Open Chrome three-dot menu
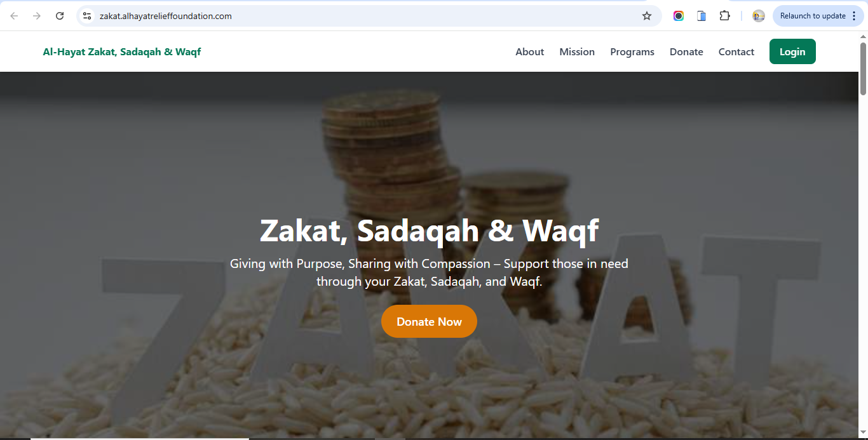This screenshot has width=868, height=440. point(854,16)
